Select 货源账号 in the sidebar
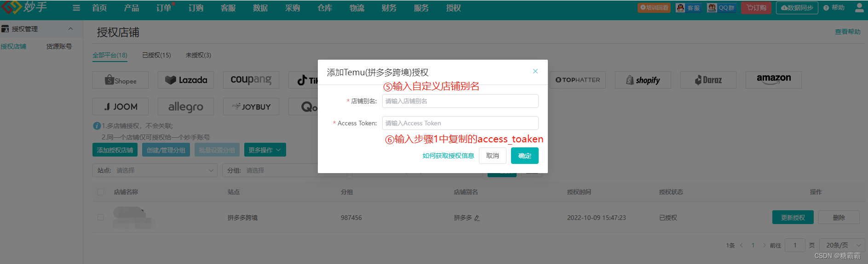 click(59, 46)
